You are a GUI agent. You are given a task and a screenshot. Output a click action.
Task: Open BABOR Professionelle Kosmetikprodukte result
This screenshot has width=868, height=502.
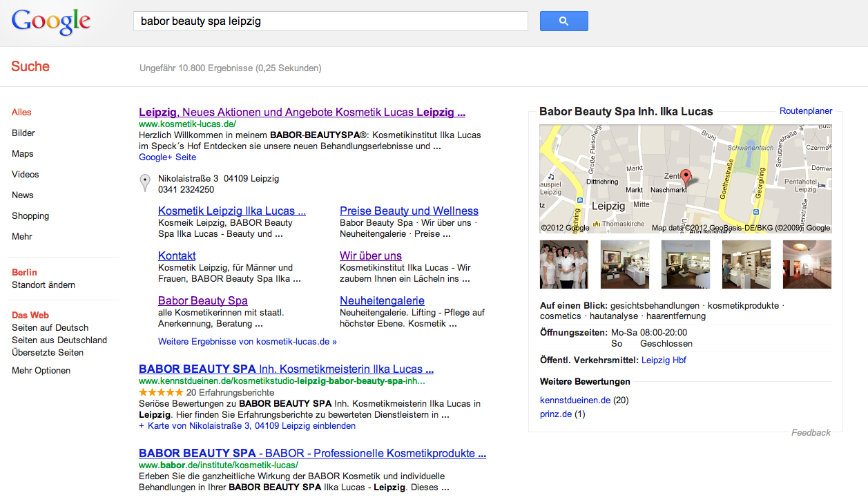pos(312,454)
